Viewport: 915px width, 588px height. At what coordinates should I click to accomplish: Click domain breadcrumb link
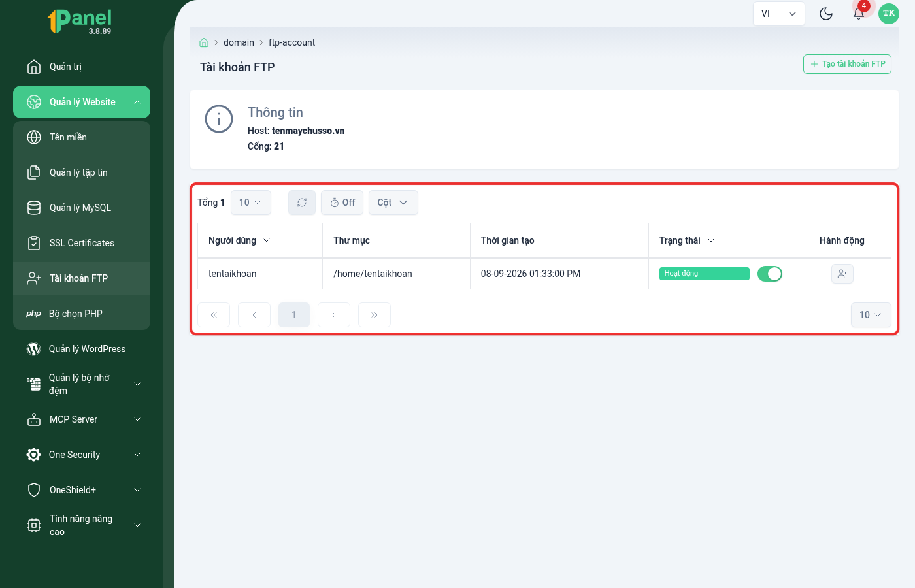click(x=239, y=42)
